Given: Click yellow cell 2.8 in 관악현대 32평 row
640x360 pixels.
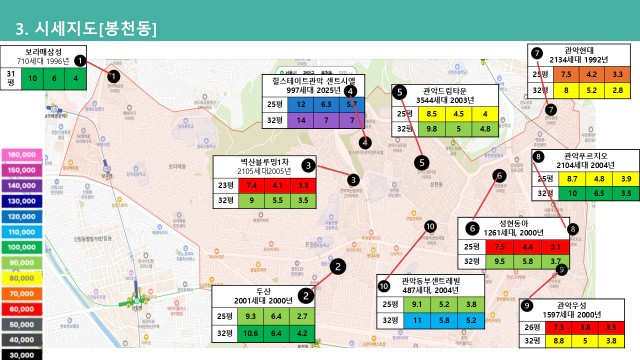Looking at the screenshot, I should [x=618, y=90].
